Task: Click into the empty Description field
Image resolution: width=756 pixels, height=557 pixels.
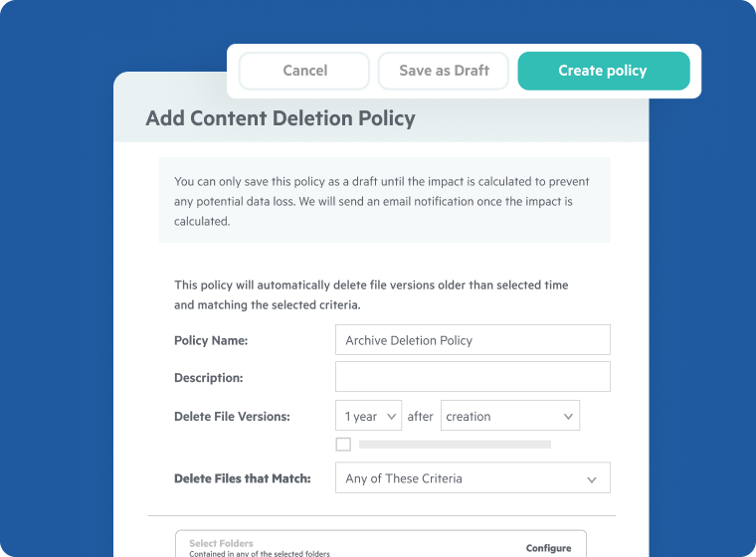Action: (472, 377)
